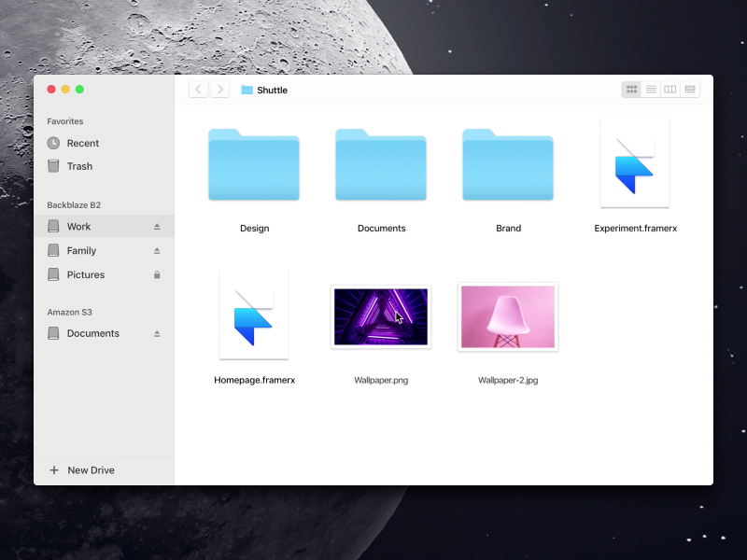Click the Backblaze B2 section header
This screenshot has width=747, height=560.
pos(74,205)
